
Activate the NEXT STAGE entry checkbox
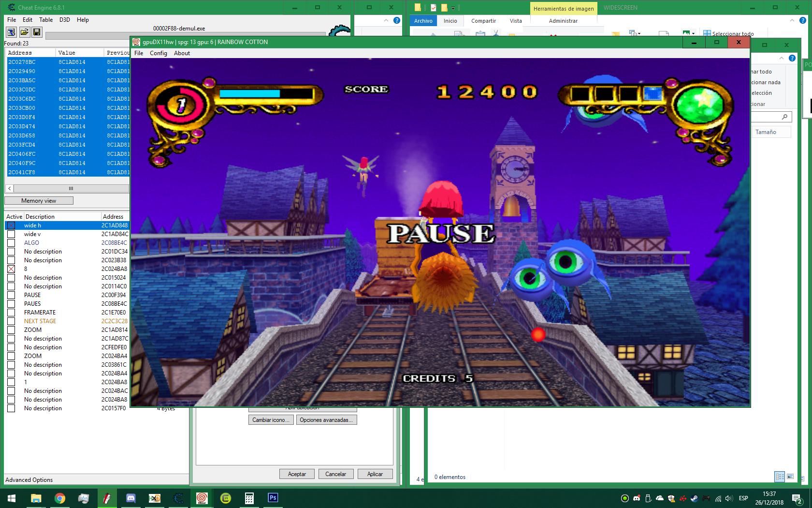point(11,321)
